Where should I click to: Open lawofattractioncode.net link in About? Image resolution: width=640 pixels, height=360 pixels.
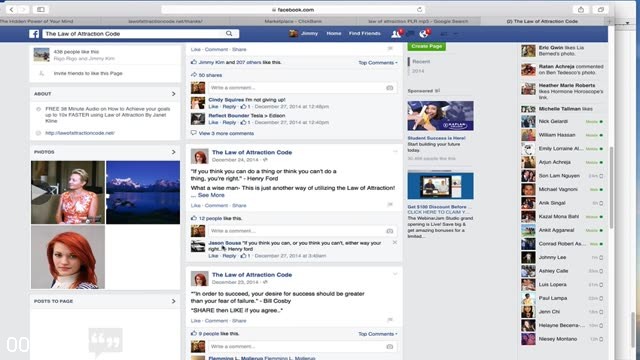[x=80, y=133]
